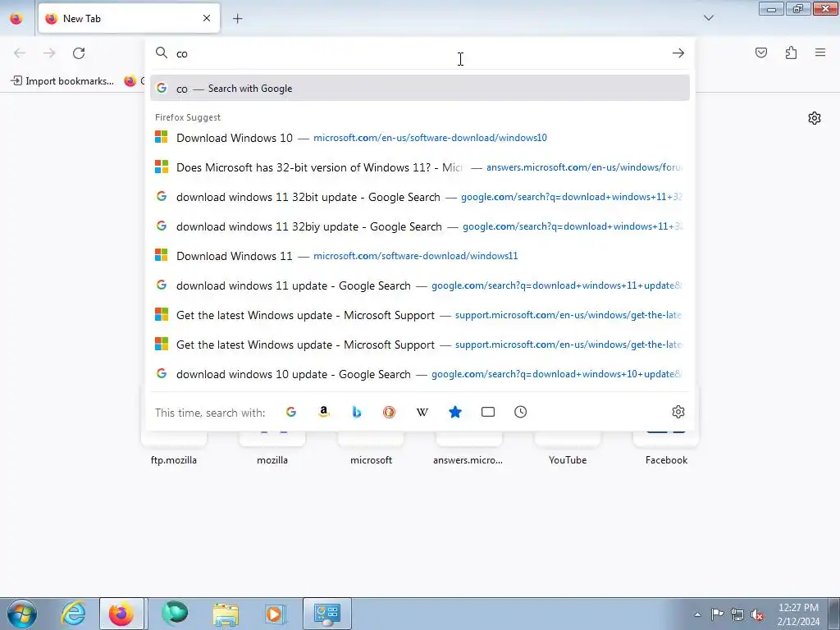
Task: Open Firefox View pinned button
Action: tap(16, 18)
